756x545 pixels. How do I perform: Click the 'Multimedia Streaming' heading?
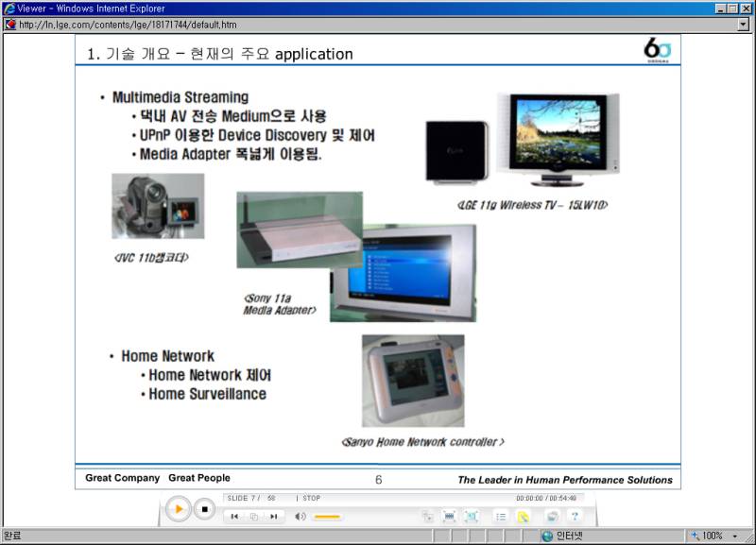tap(180, 97)
